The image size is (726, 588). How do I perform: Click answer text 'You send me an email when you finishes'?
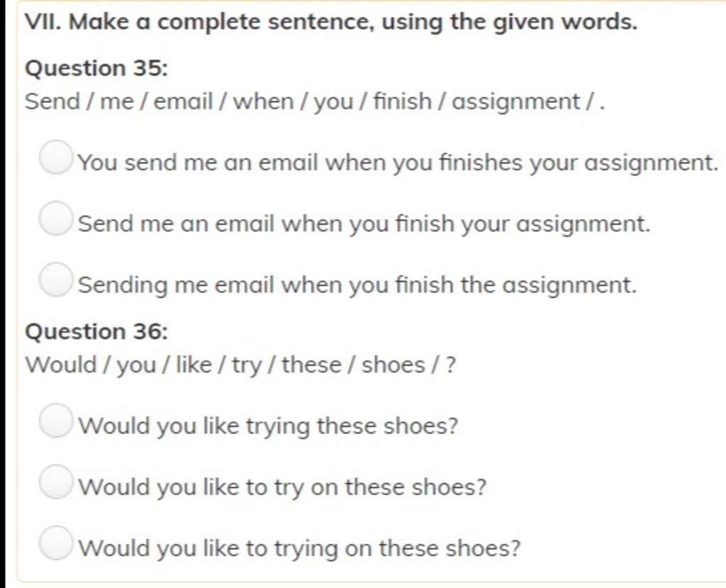(x=398, y=163)
